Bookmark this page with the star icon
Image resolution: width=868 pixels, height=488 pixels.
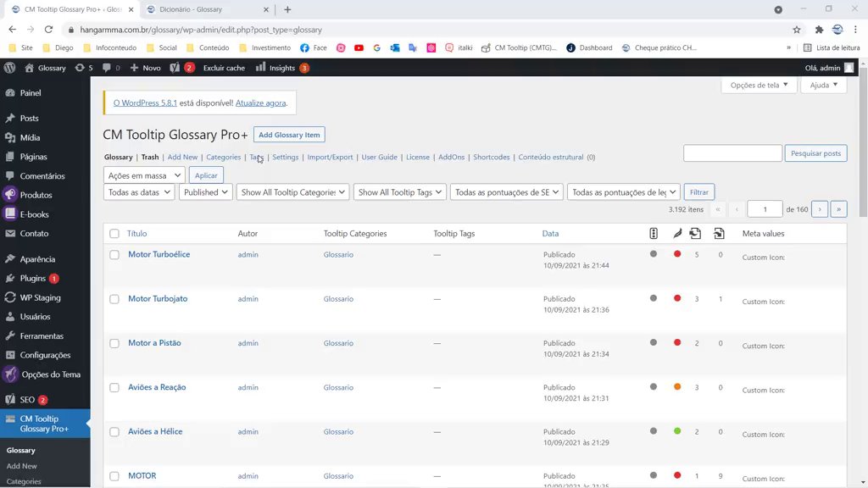tap(797, 30)
